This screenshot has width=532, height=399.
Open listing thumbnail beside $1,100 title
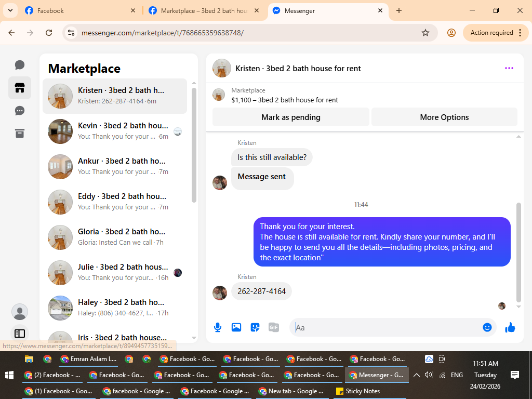(219, 95)
